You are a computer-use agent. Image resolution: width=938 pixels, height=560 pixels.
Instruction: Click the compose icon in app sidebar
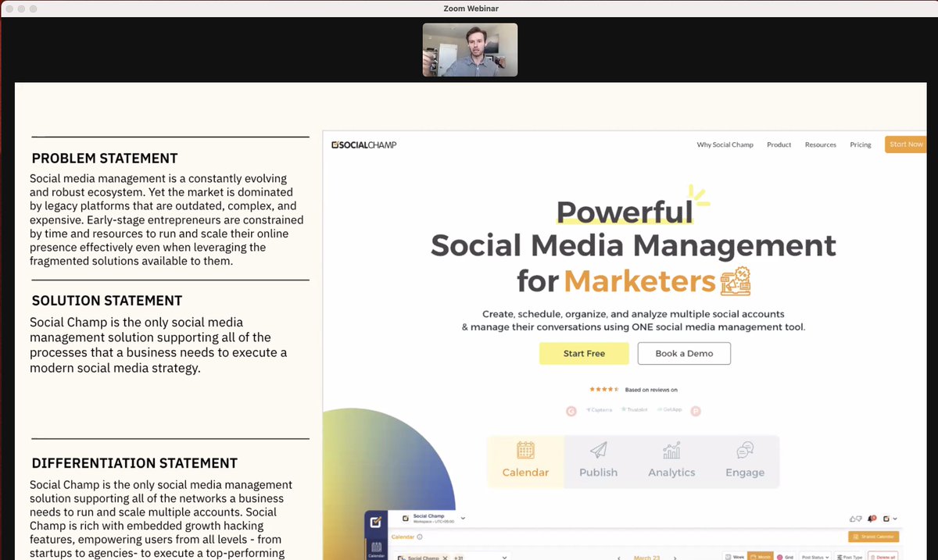pyautogui.click(x=375, y=522)
